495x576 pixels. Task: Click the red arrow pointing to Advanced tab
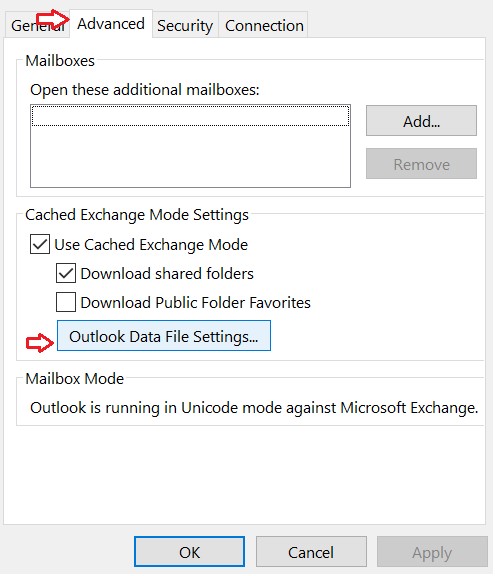[x=52, y=19]
